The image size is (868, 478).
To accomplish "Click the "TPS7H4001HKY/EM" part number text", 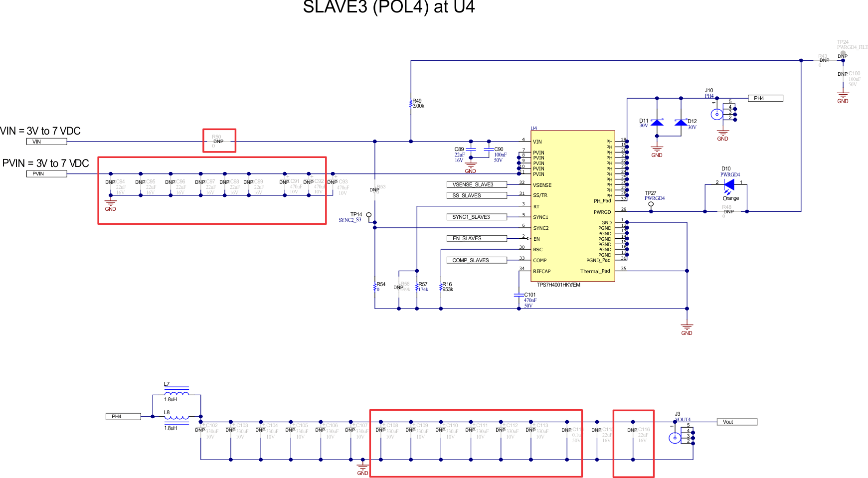I will pos(558,285).
